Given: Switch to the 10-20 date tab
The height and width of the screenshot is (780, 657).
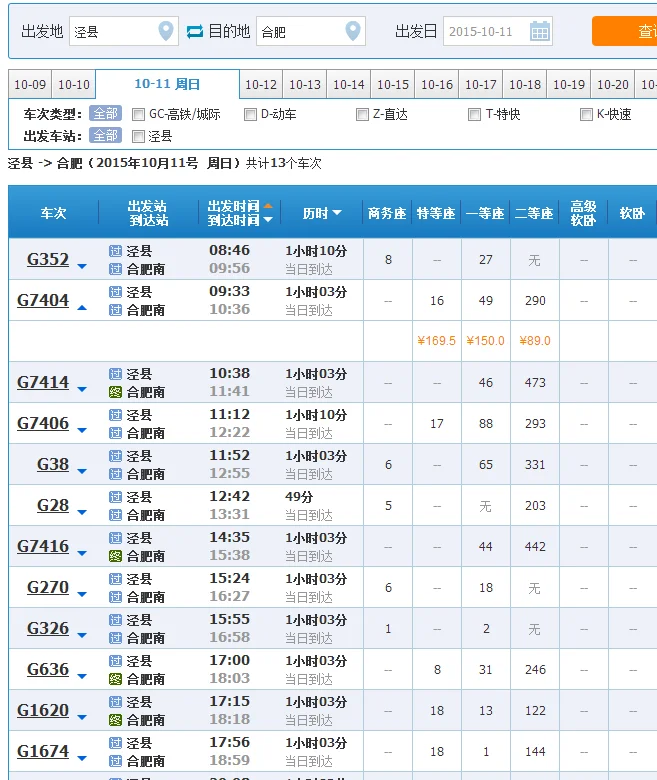Looking at the screenshot, I should pyautogui.click(x=613, y=84).
